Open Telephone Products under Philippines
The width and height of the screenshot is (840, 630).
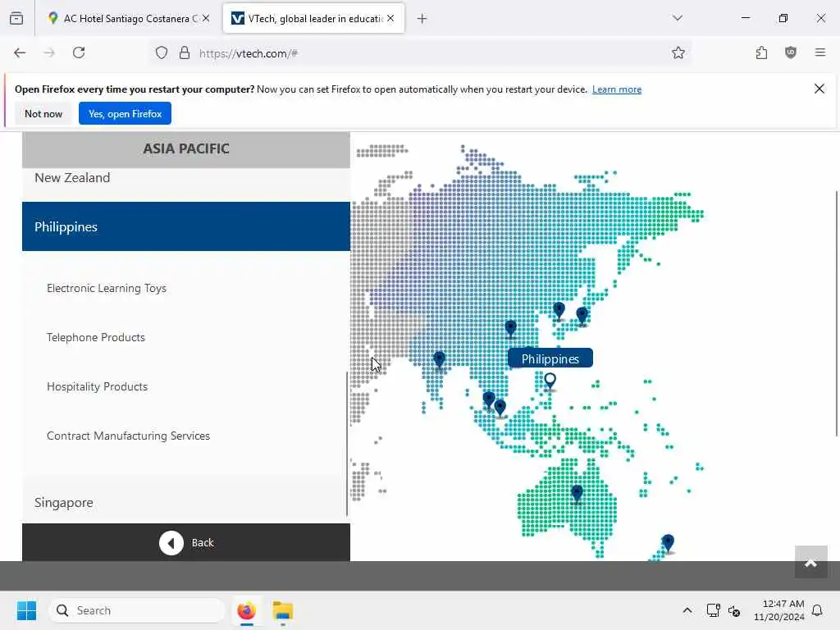point(96,337)
